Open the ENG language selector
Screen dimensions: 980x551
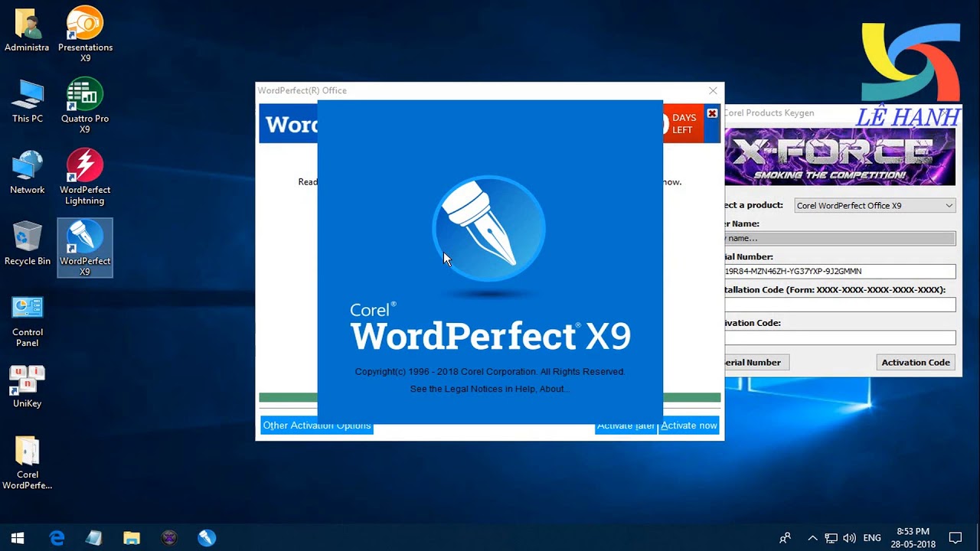pyautogui.click(x=873, y=538)
